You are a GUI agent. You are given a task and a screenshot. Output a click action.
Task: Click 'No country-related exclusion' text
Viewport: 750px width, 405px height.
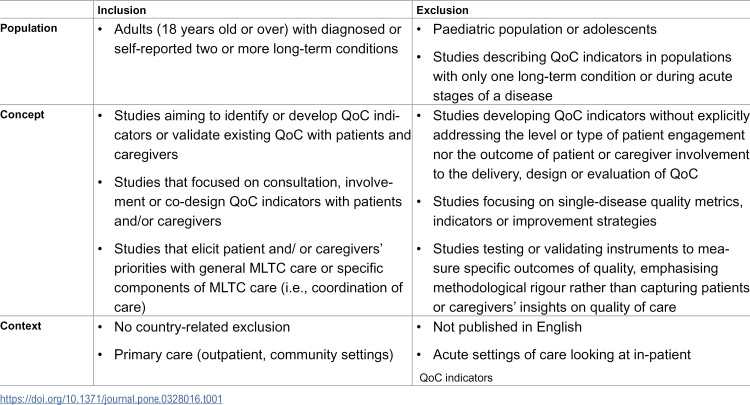coord(202,327)
